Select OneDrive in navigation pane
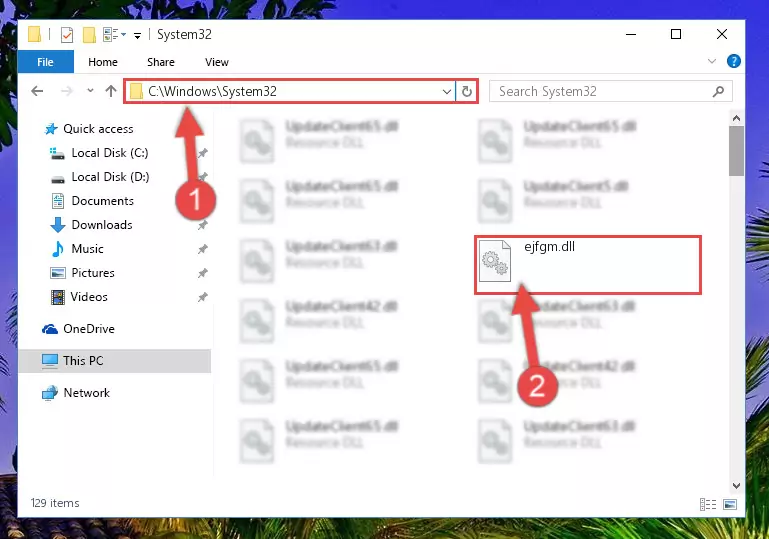 [x=89, y=329]
